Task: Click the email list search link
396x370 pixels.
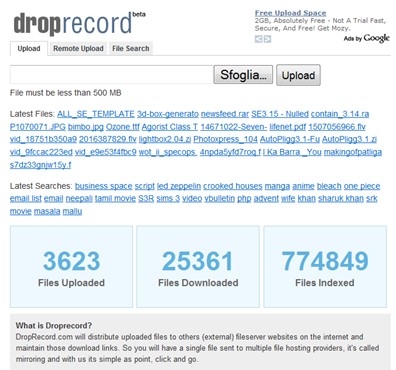Action: (26, 199)
